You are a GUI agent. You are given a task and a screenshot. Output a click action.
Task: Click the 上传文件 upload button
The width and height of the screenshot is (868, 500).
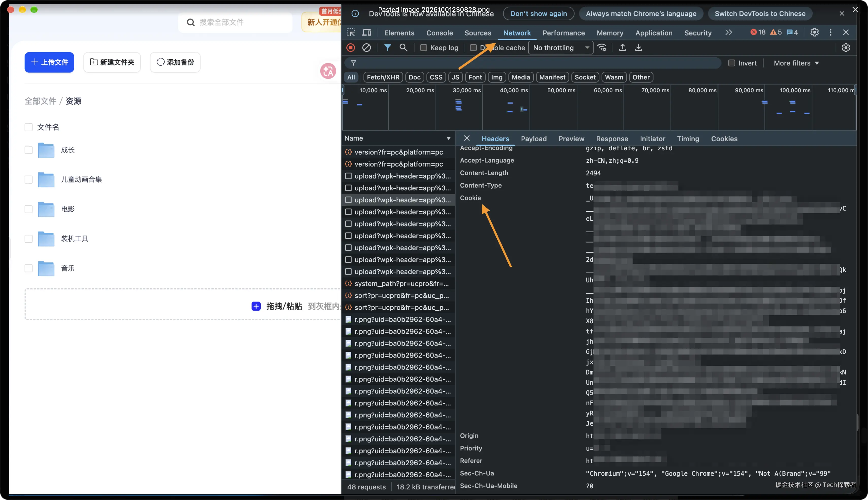coord(49,62)
